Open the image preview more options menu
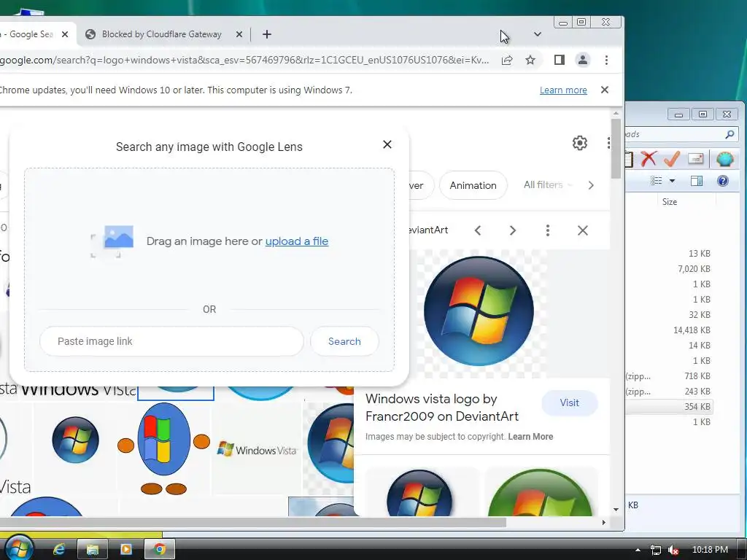 (x=547, y=230)
